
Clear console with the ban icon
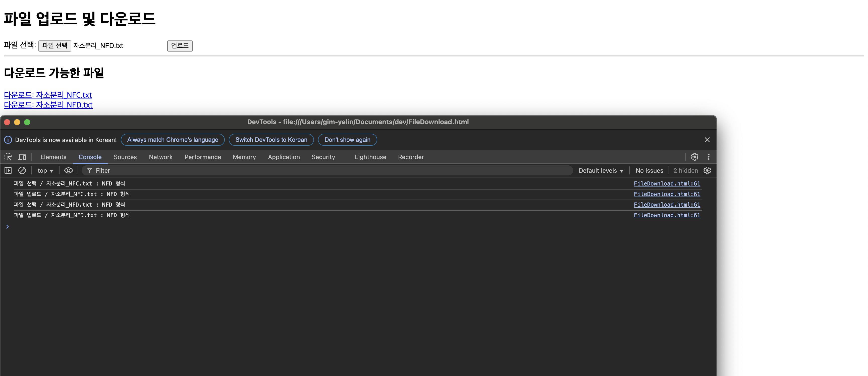(22, 171)
